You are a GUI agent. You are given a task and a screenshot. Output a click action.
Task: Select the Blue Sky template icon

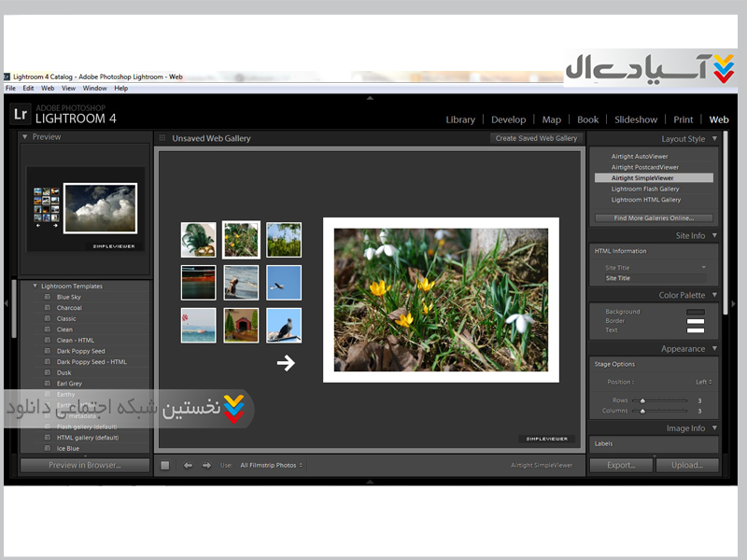click(48, 297)
